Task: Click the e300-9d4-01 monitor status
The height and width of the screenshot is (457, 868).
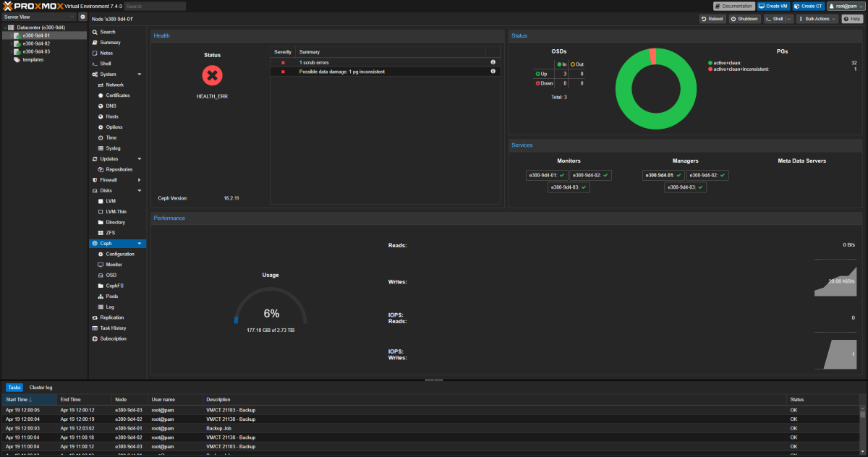Action: tap(547, 175)
